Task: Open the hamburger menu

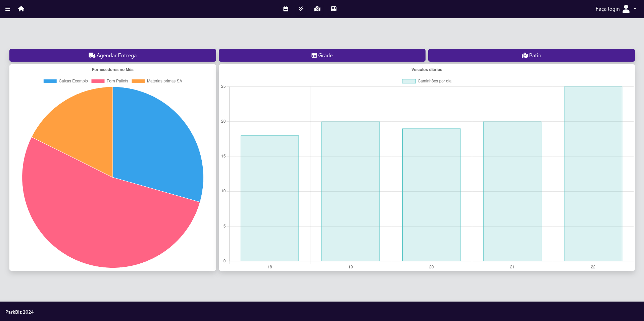Action: (8, 9)
